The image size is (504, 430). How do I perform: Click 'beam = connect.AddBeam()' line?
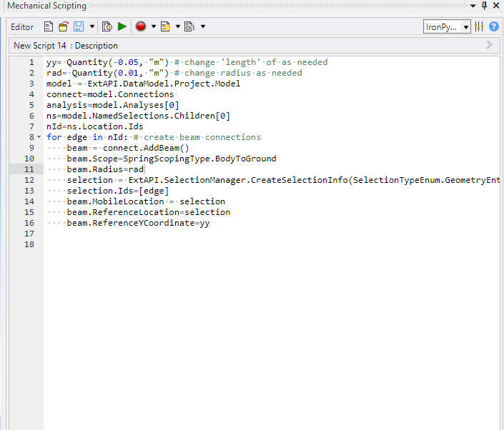[x=128, y=148]
